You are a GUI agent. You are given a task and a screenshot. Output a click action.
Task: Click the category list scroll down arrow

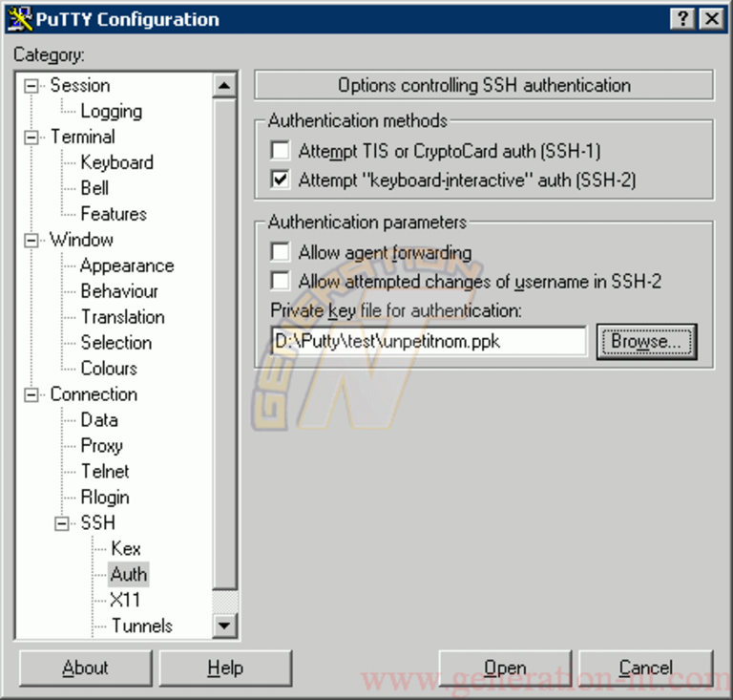click(224, 626)
